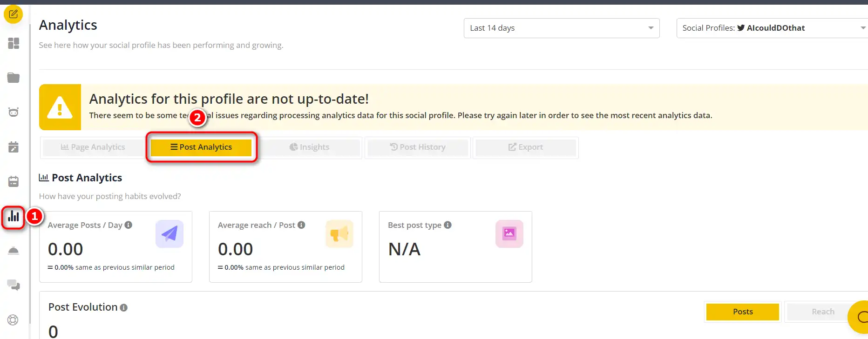This screenshot has height=339, width=868.
Task: Click the paper plane icon in Average Posts card
Action: click(170, 233)
